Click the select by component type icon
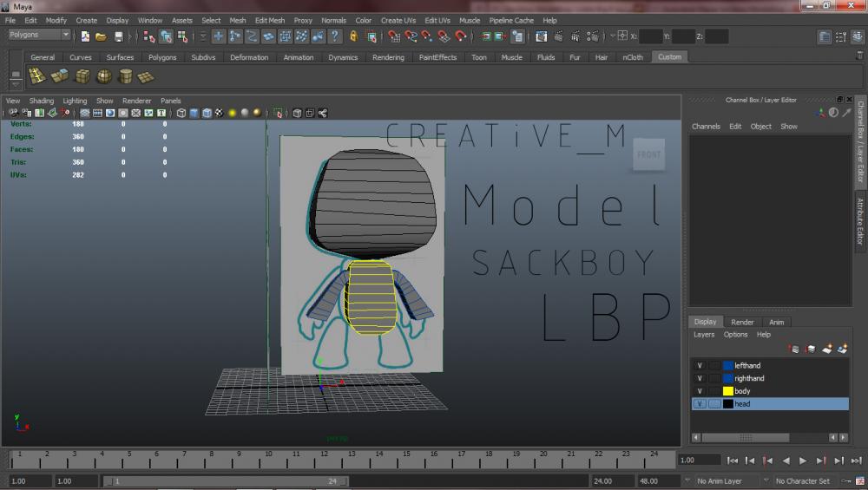 182,36
